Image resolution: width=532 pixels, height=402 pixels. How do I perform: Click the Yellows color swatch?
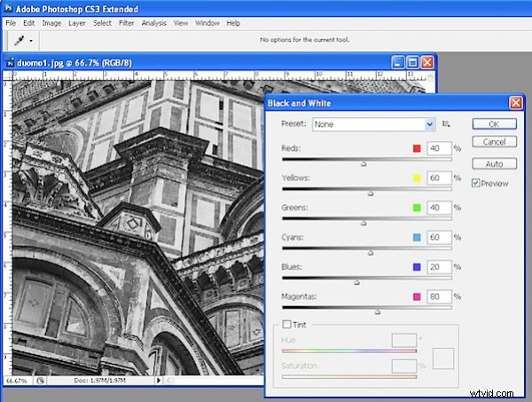point(415,178)
